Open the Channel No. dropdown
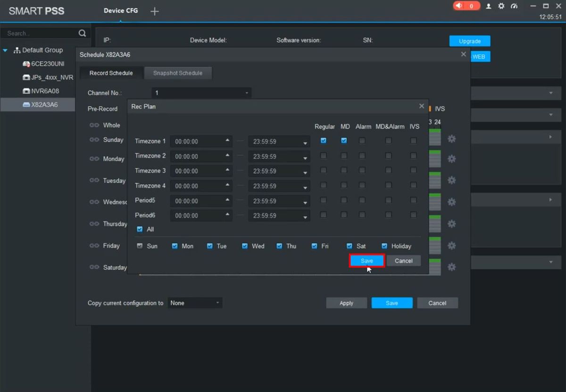This screenshot has width=566, height=392. pos(201,93)
